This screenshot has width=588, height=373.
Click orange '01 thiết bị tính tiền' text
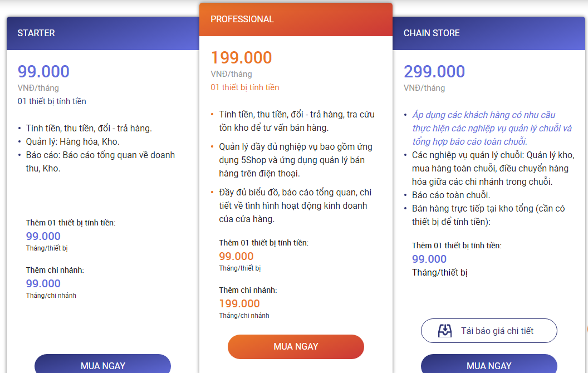[x=244, y=87]
